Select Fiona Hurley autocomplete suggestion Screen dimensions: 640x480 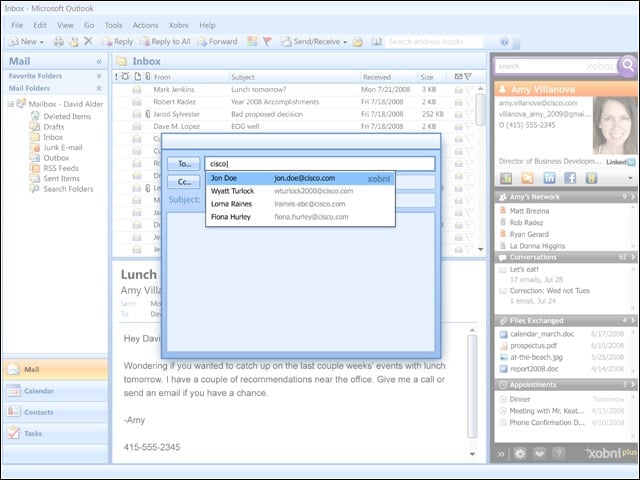[x=300, y=217]
